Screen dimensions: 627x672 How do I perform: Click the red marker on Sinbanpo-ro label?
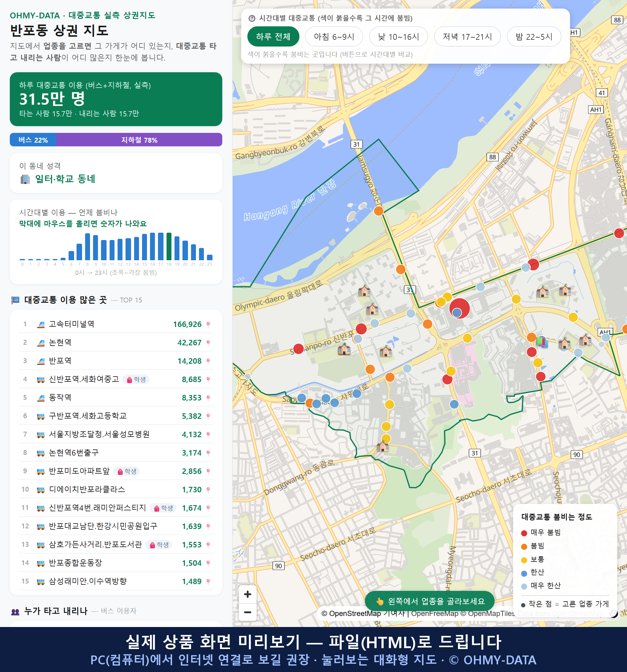(x=298, y=348)
